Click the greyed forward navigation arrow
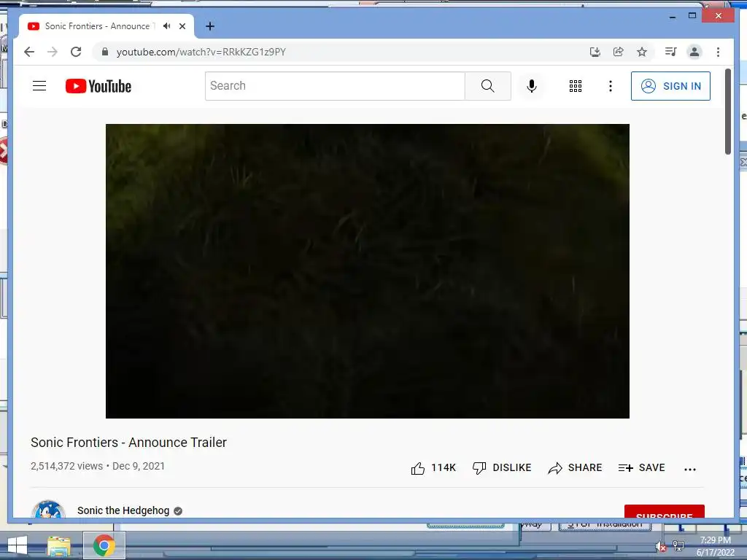Image resolution: width=747 pixels, height=560 pixels. (x=53, y=52)
